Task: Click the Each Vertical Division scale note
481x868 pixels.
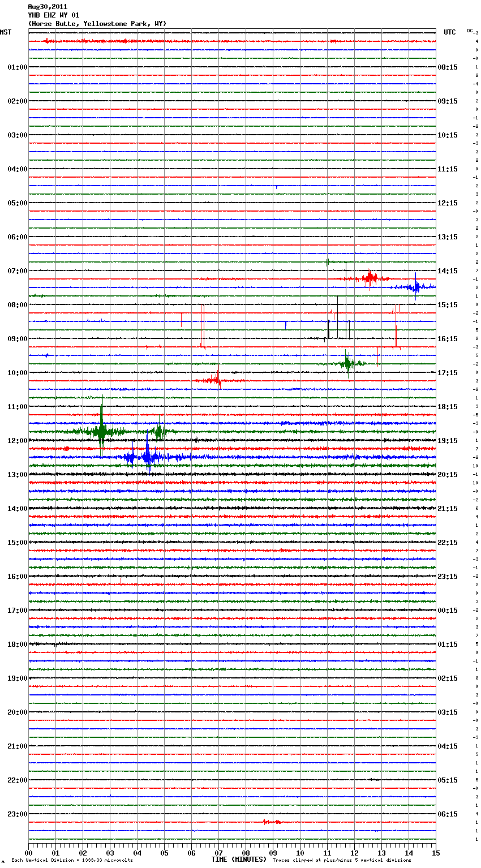Action: 72,860
